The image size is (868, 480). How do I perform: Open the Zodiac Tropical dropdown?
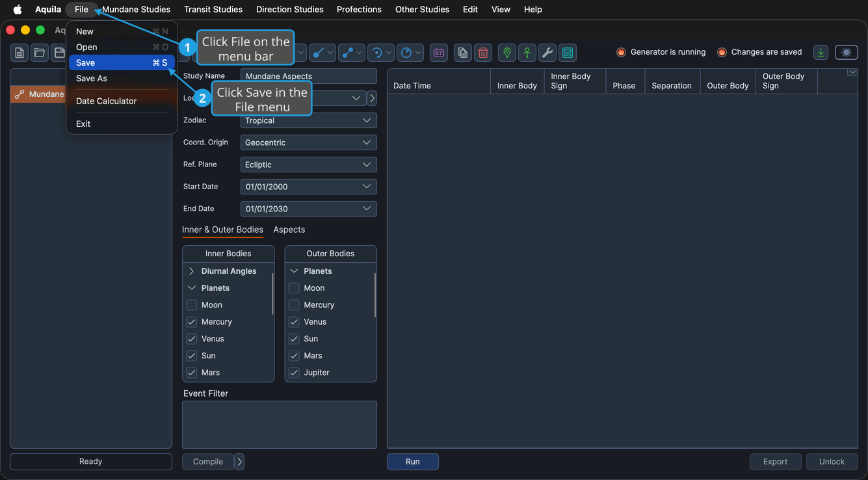coord(308,120)
